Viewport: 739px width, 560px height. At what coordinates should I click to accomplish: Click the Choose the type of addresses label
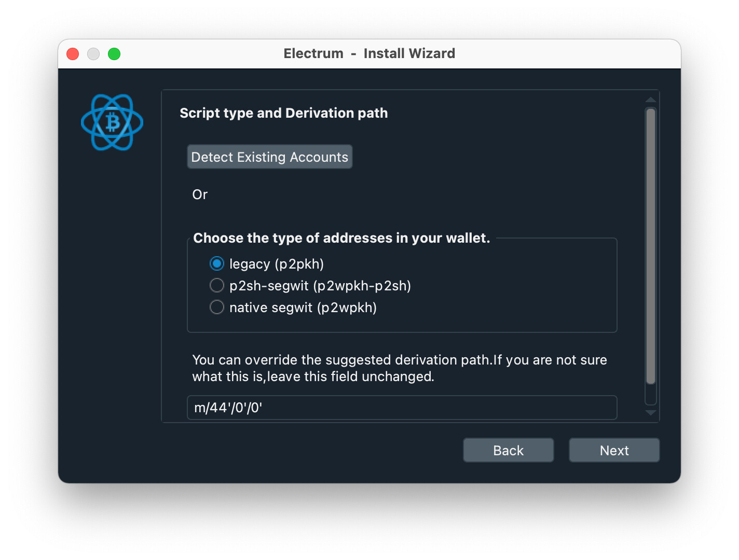click(341, 238)
